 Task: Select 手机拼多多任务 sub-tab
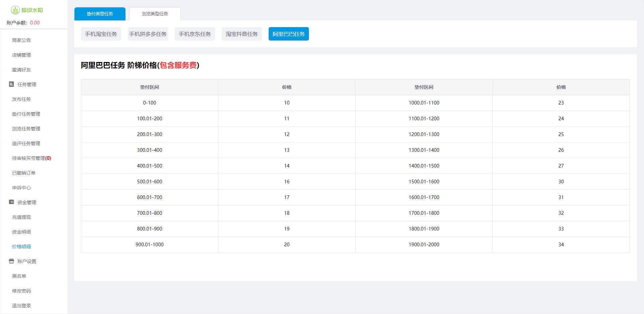(x=148, y=34)
